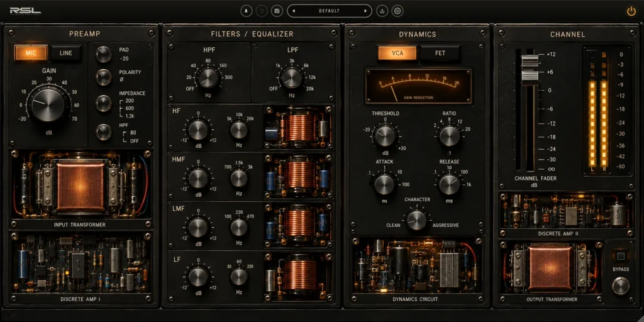Click the DYNAMICS section title
This screenshot has width=644, height=322.
[x=418, y=35]
